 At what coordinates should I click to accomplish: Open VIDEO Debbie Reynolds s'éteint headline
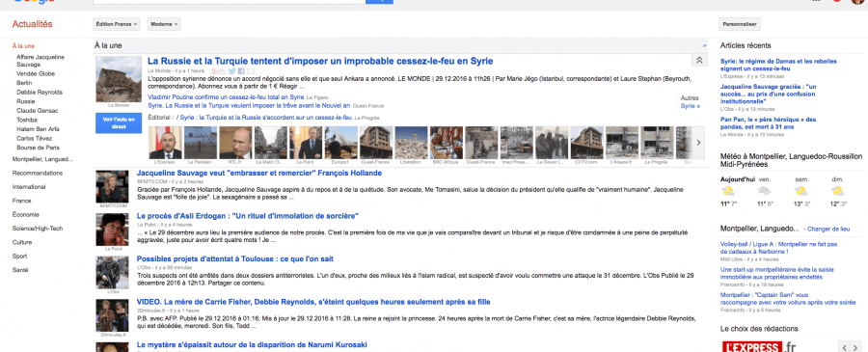[x=313, y=302]
